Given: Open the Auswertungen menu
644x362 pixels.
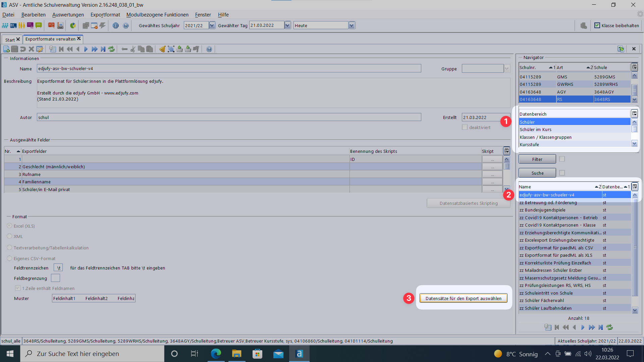Looking at the screenshot, I should point(68,15).
